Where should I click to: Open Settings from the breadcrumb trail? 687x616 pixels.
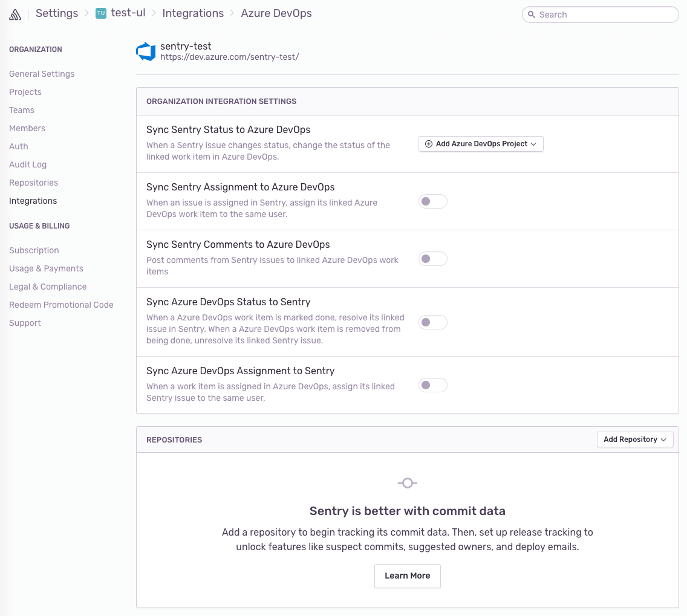(56, 13)
